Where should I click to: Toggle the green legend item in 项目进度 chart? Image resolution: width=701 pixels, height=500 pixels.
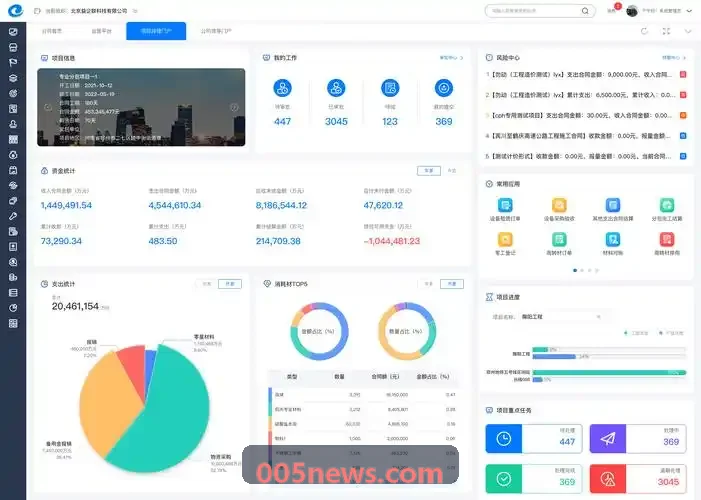point(636,333)
